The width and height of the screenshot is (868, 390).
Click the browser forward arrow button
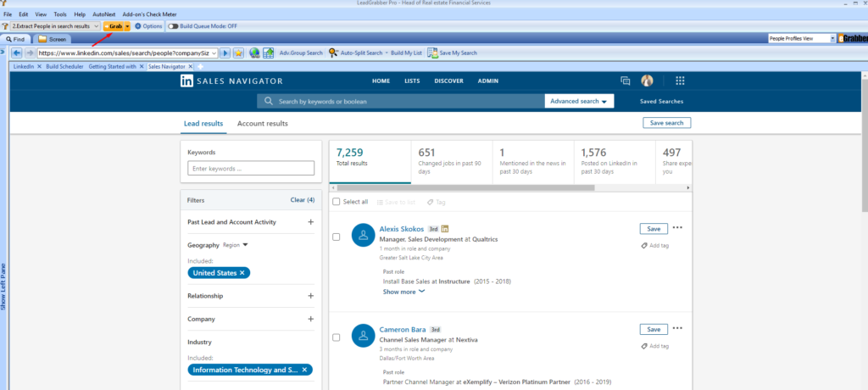click(x=30, y=53)
